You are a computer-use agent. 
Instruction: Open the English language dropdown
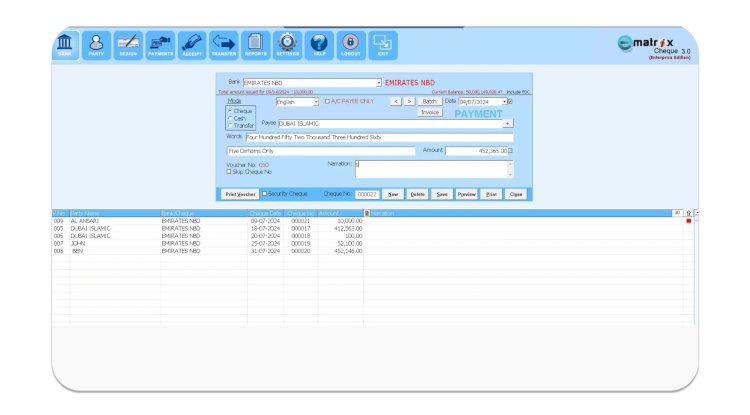click(x=316, y=102)
